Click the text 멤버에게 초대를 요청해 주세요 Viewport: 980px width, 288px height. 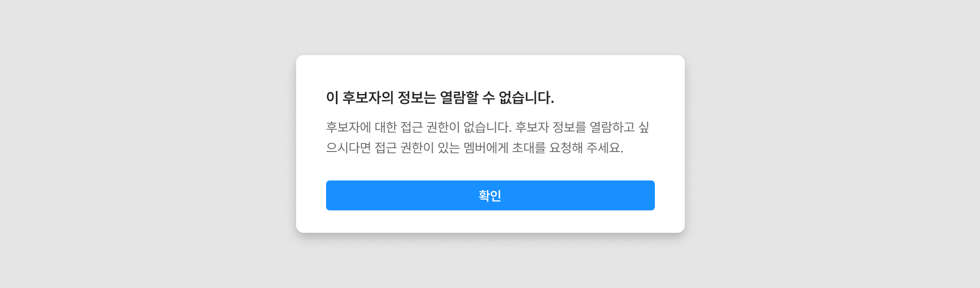tap(543, 148)
